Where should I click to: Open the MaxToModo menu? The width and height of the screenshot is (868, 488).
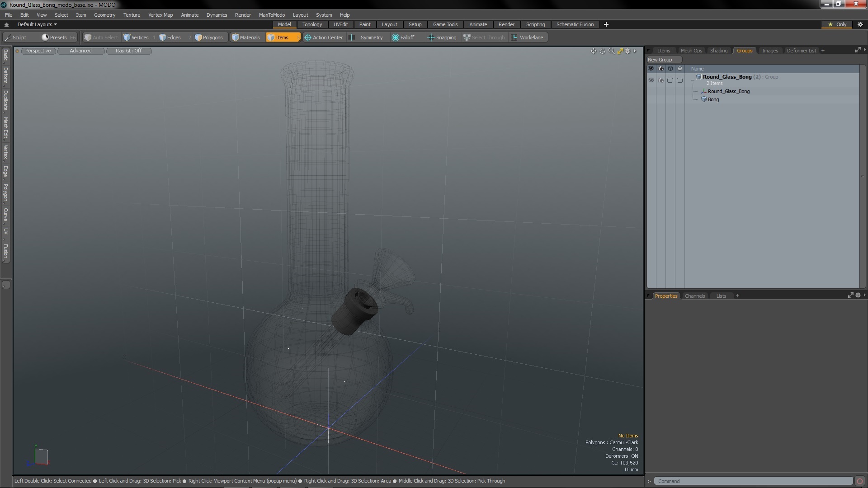pos(272,15)
